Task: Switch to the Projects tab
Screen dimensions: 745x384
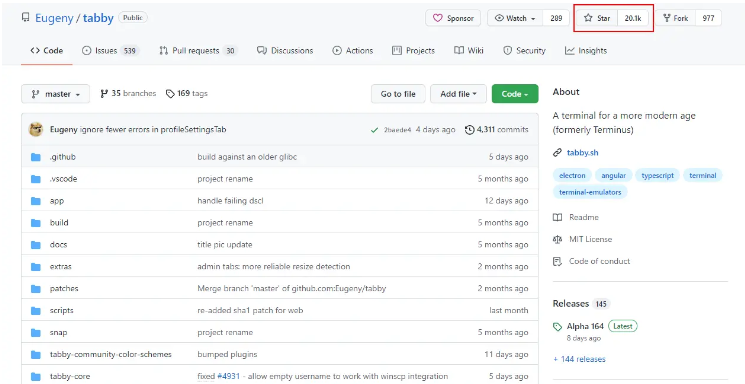Action: tap(413, 50)
